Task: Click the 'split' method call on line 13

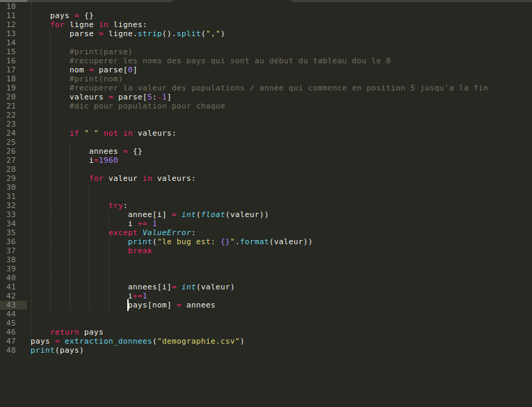Action: pos(188,34)
